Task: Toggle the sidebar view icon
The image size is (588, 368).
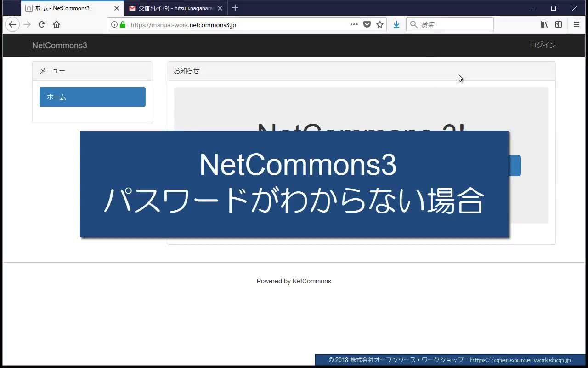Action: tap(559, 24)
